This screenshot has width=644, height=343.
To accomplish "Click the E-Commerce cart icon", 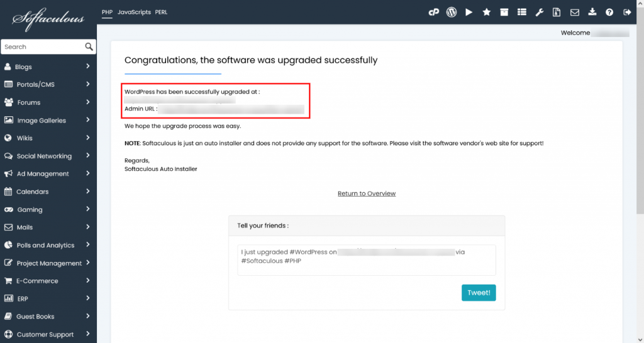I will pyautogui.click(x=8, y=281).
